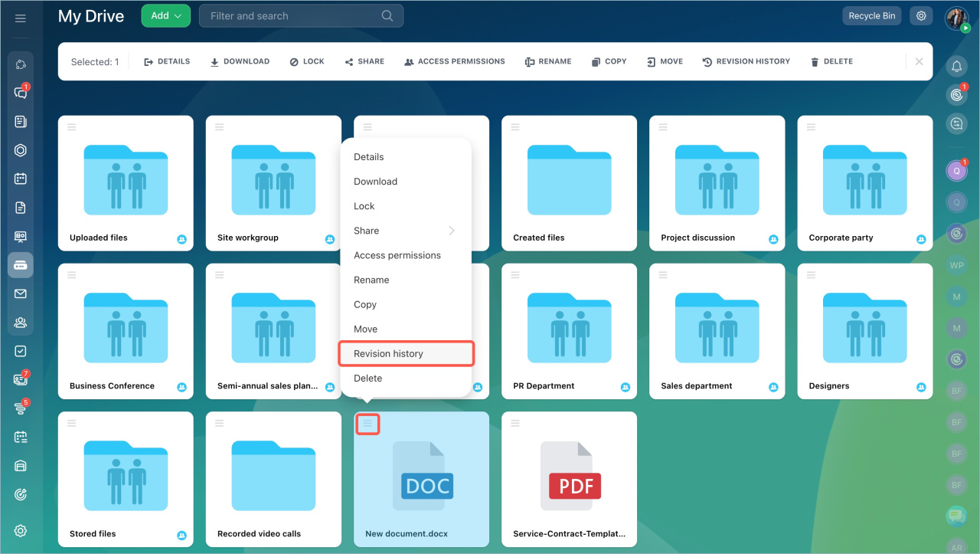This screenshot has height=554, width=980.
Task: Expand the Add dropdown button
Action: click(x=165, y=16)
